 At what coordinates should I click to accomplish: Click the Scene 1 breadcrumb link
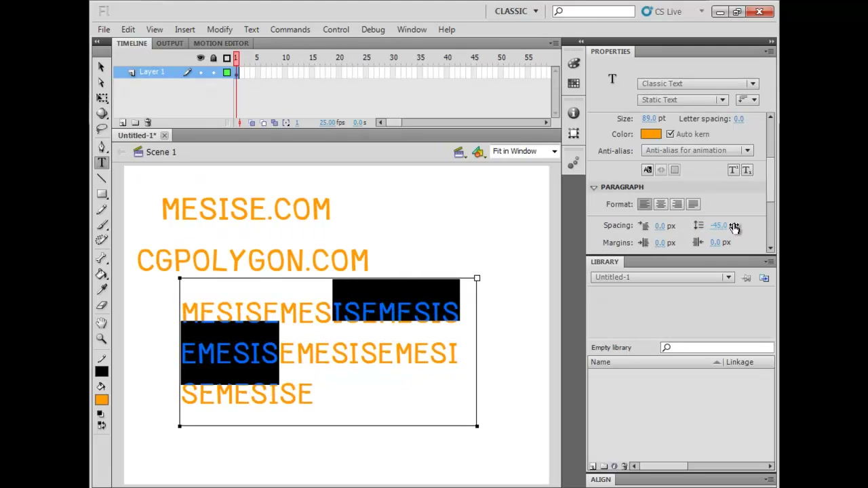pyautogui.click(x=161, y=152)
